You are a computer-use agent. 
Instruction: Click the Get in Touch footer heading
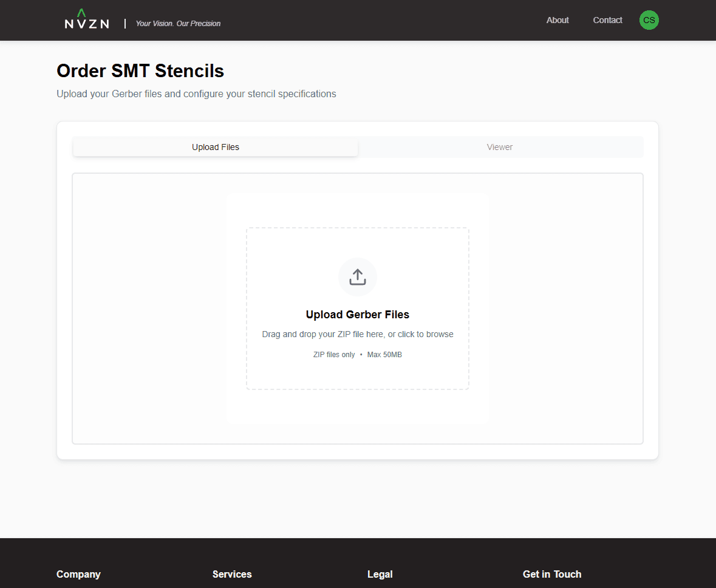click(552, 574)
